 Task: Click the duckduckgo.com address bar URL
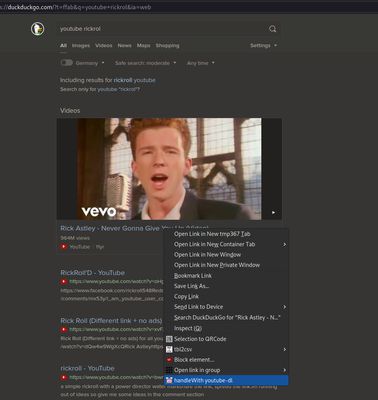coord(77,7)
